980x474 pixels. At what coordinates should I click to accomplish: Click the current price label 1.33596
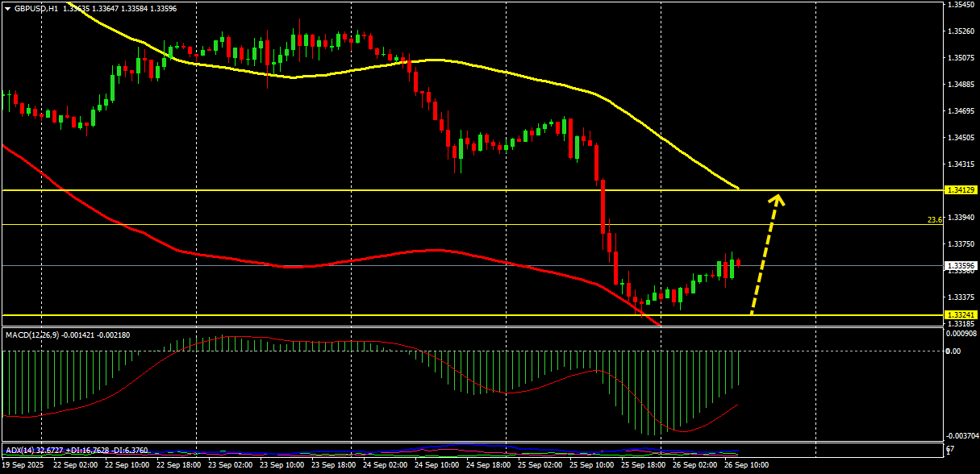[962, 265]
